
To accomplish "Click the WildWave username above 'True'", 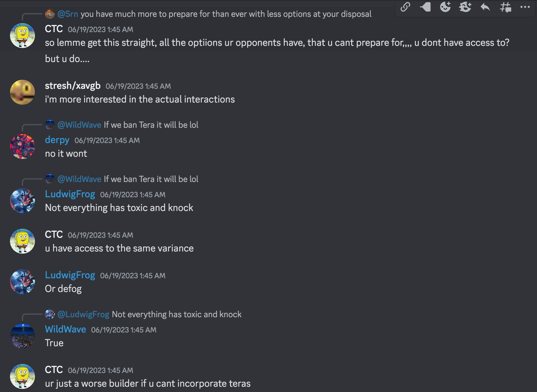I will tap(65, 329).
